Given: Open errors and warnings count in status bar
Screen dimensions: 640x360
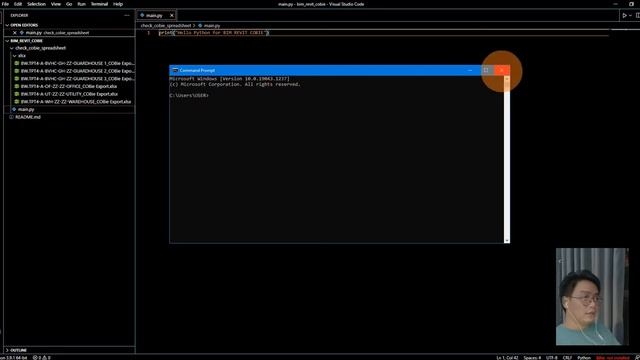Looking at the screenshot, I should click(x=41, y=358).
